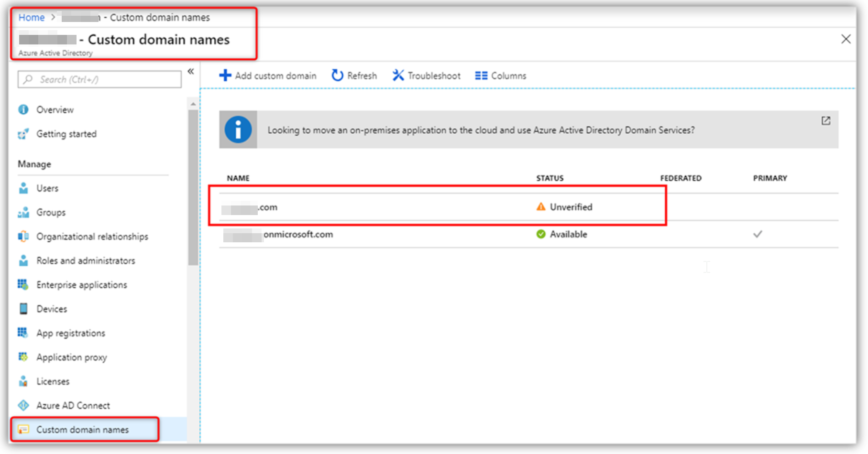Click the blue info circle icon in banner

click(x=238, y=130)
